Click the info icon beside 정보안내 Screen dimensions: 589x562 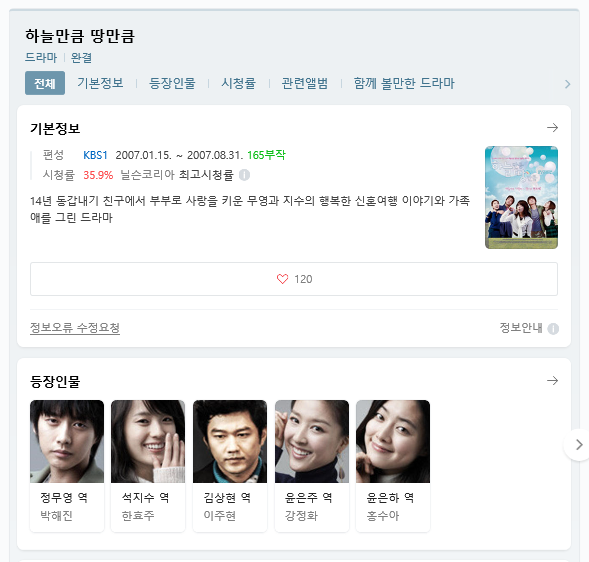pyautogui.click(x=553, y=329)
